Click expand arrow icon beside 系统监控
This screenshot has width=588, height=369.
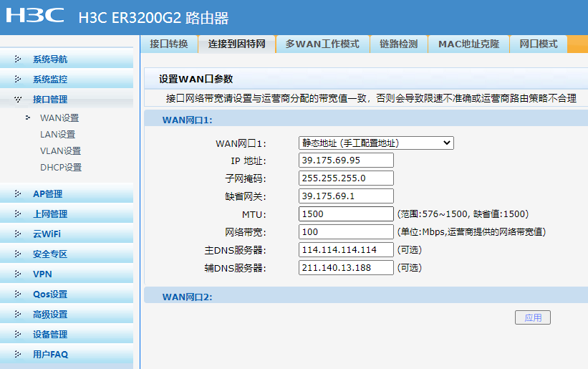pyautogui.click(x=18, y=79)
